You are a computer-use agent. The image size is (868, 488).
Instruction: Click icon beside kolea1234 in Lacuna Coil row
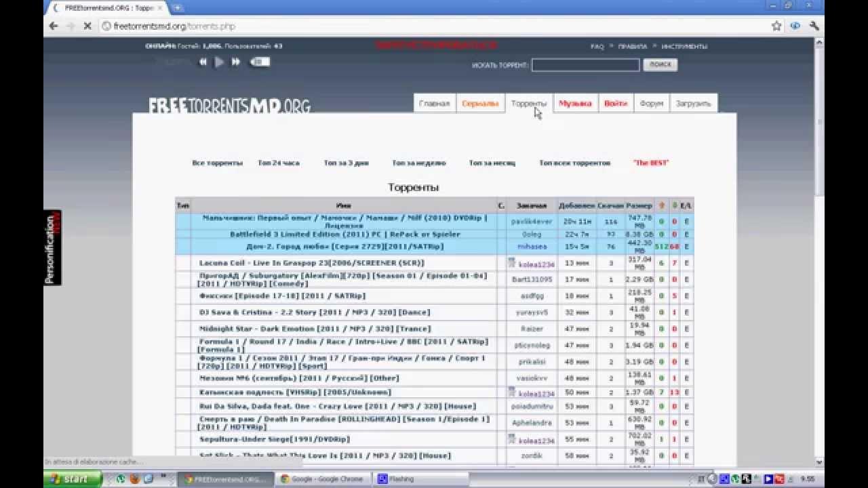click(x=512, y=262)
